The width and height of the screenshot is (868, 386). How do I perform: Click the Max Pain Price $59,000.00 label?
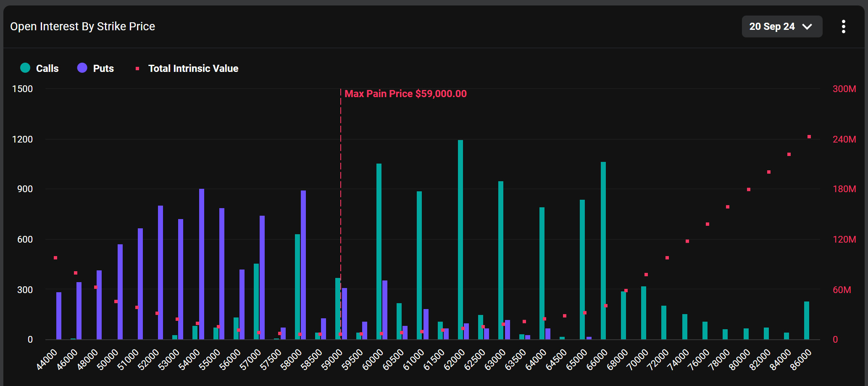click(x=405, y=94)
